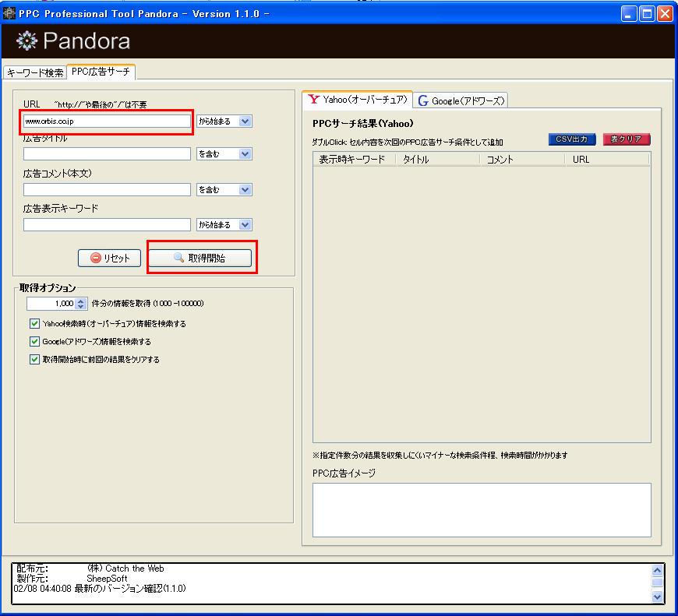
Task: Click the log text SheepSoft
Action: [x=107, y=579]
